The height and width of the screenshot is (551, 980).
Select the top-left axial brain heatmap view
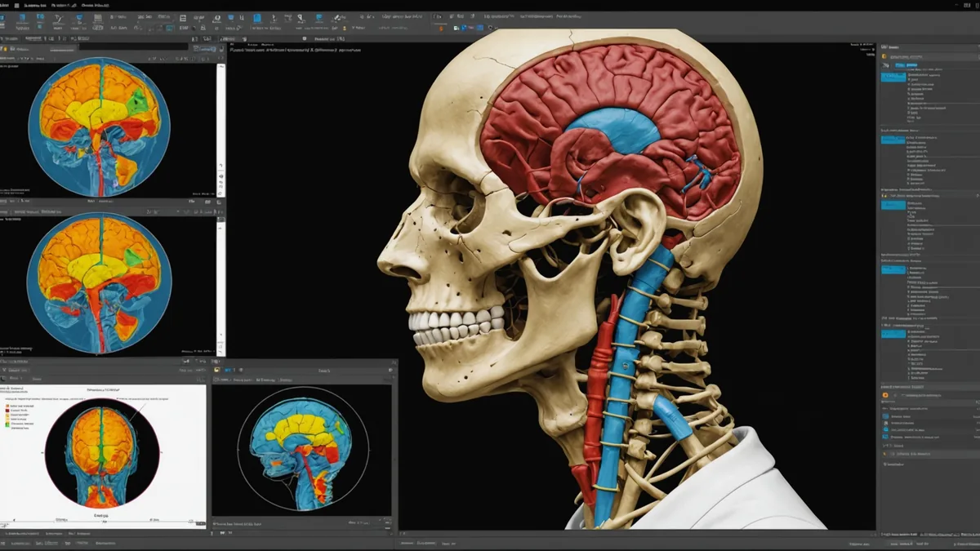(99, 126)
